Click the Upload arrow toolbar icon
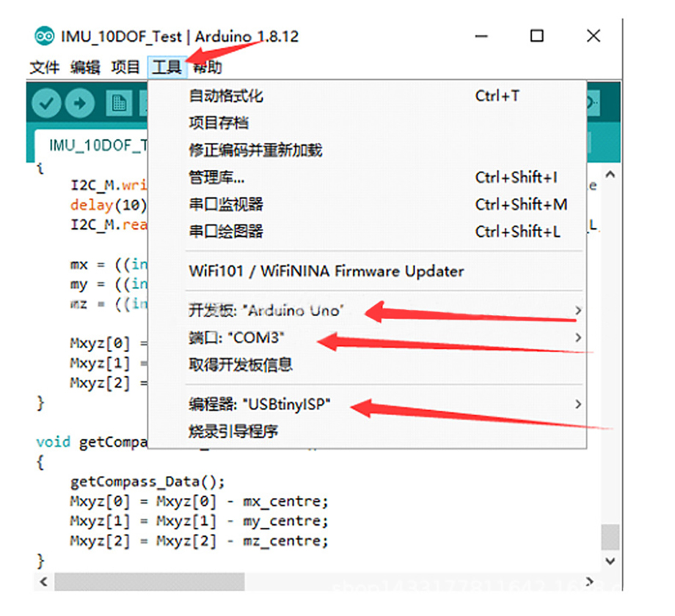Viewport: 675px width, 616px height. point(80,103)
